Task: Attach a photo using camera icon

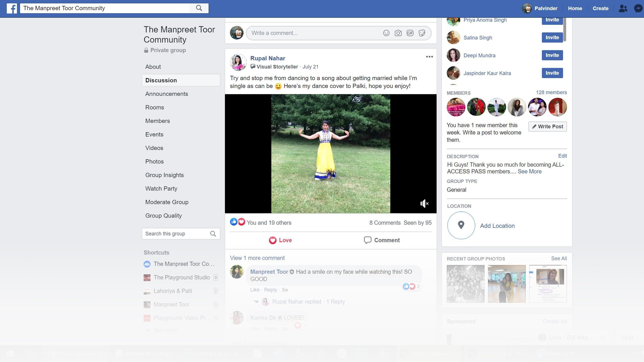Action: [398, 33]
